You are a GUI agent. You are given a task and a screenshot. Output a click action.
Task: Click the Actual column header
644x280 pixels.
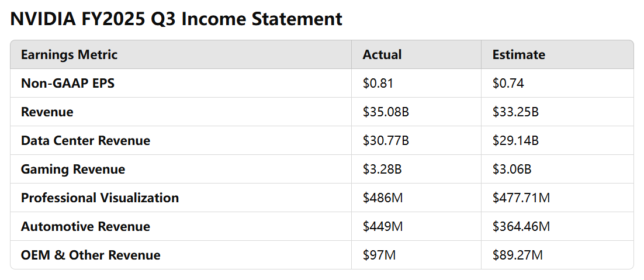click(382, 54)
